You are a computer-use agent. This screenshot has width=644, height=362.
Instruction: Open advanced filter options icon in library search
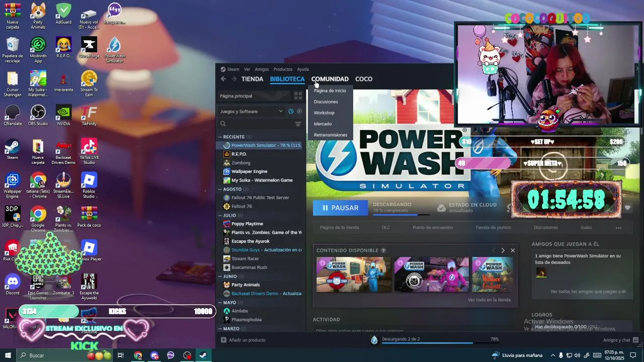pyautogui.click(x=298, y=124)
